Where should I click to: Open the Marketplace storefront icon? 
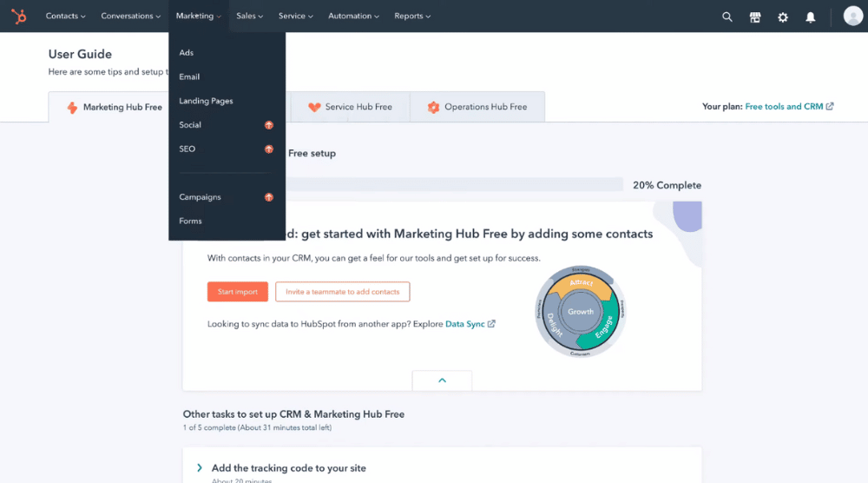755,17
